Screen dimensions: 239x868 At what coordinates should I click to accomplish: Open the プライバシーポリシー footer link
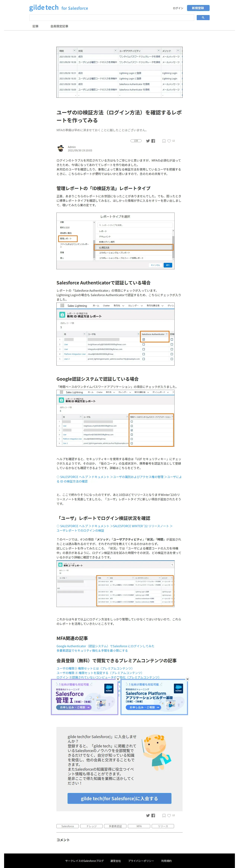click(x=141, y=861)
